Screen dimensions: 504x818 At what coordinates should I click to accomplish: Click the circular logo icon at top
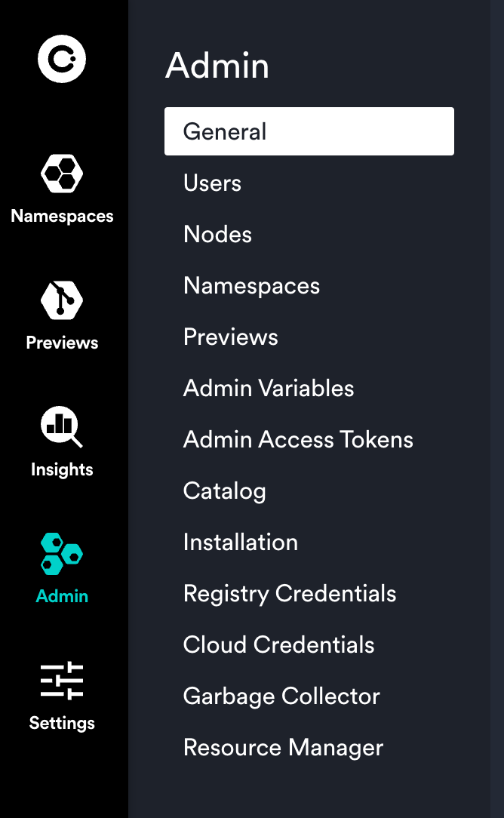point(61,58)
